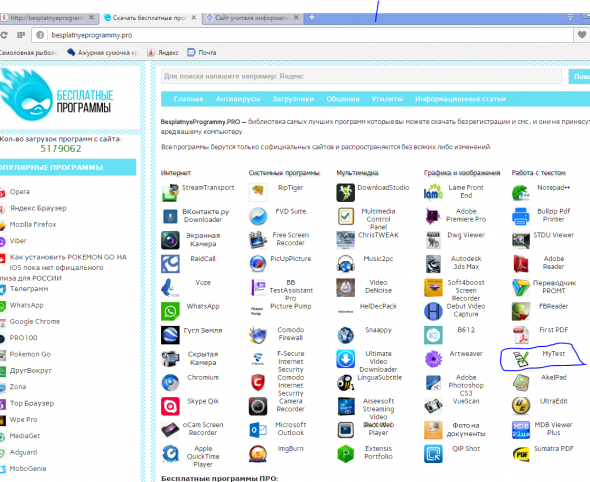This screenshot has width=590, height=482.
Task: Open the speed dial grid icon
Action: click(21, 35)
